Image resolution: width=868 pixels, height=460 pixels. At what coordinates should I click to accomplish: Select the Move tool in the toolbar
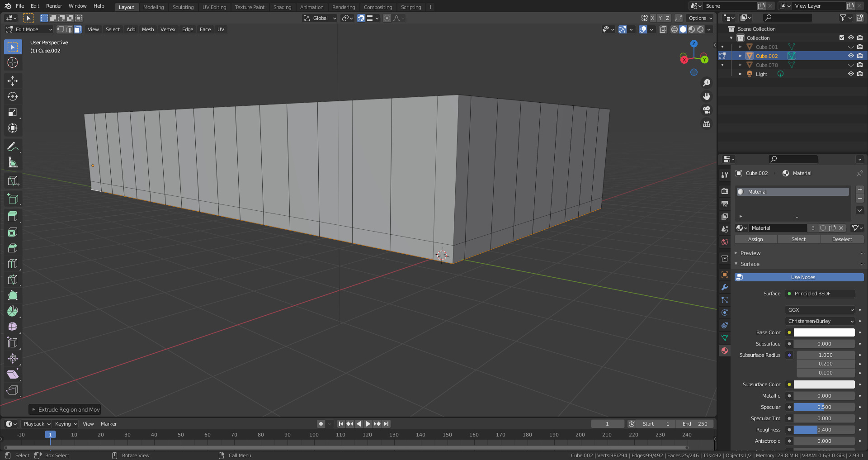[x=13, y=81]
